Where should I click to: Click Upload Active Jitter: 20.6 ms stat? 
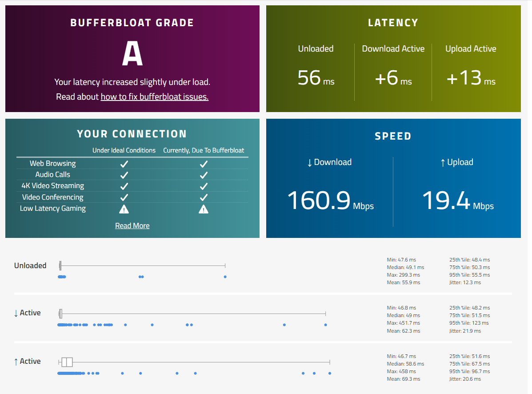click(x=465, y=379)
